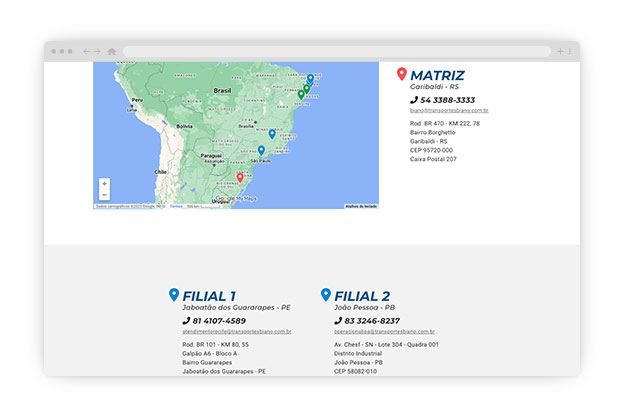Select the red Garibaldi marker on the map

click(x=240, y=178)
